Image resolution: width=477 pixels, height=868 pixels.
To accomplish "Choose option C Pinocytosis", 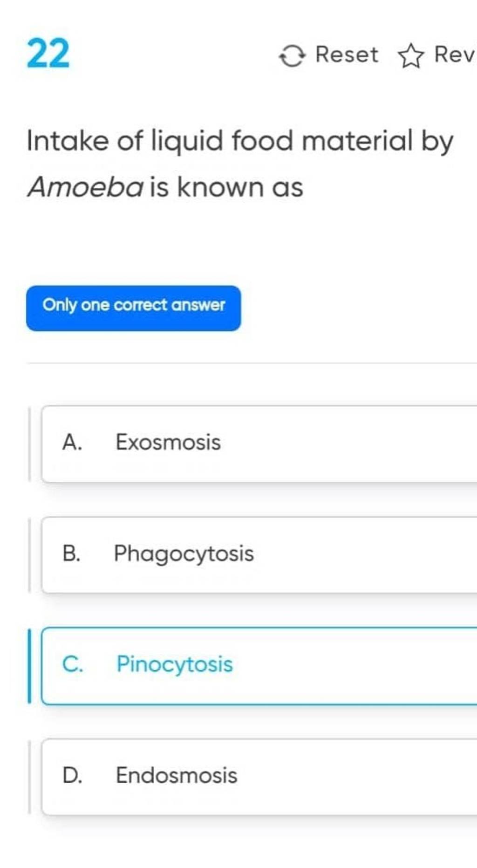I will 259,665.
